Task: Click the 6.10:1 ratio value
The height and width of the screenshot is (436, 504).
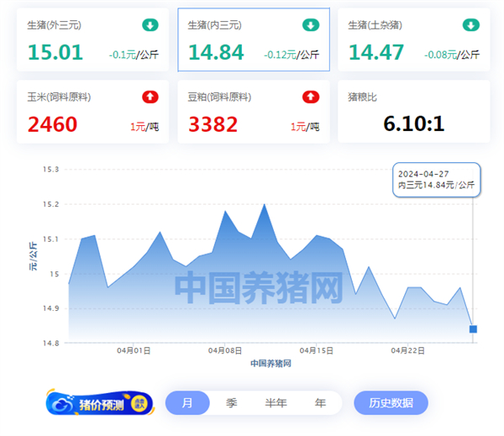Action: 414,123
